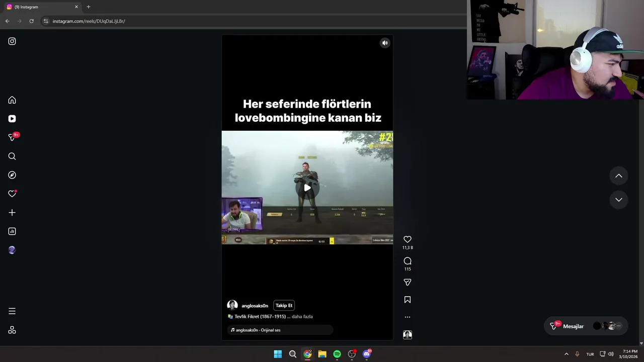Like the reel with heart icon
The height and width of the screenshot is (362, 644).
(x=408, y=239)
